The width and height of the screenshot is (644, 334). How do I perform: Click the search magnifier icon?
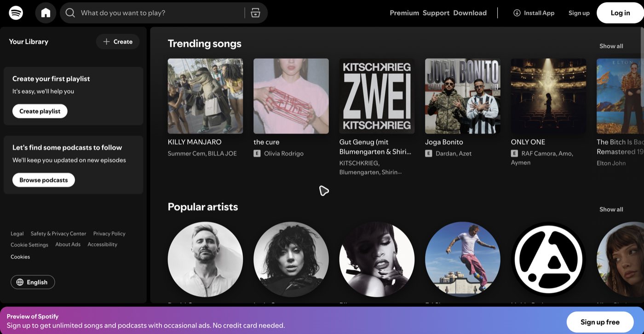pyautogui.click(x=70, y=13)
